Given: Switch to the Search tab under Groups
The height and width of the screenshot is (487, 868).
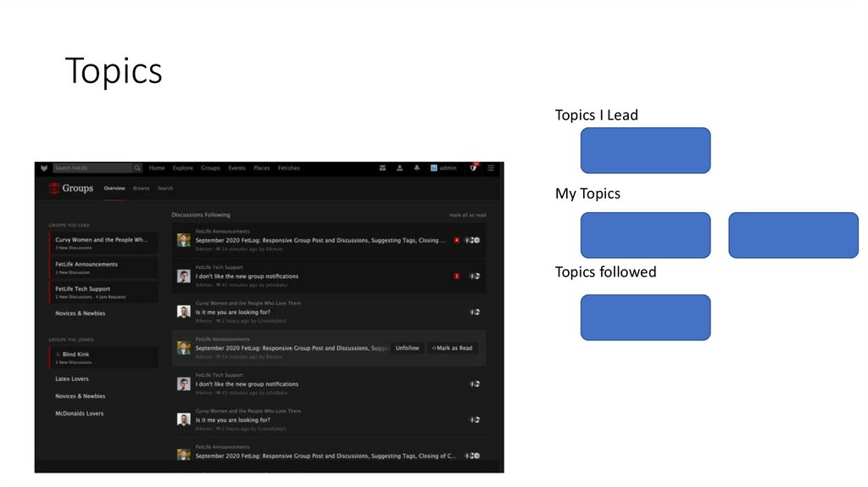Looking at the screenshot, I should tap(165, 188).
